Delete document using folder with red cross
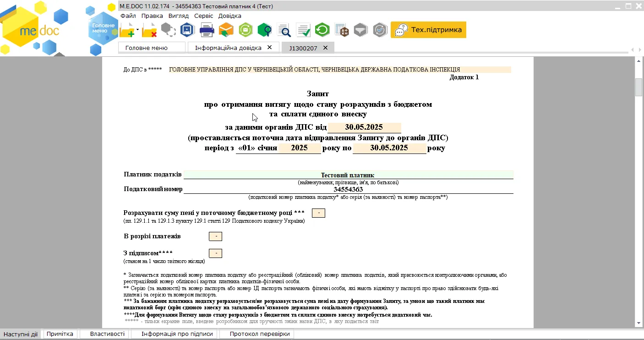This screenshot has width=644, height=340. point(150,31)
